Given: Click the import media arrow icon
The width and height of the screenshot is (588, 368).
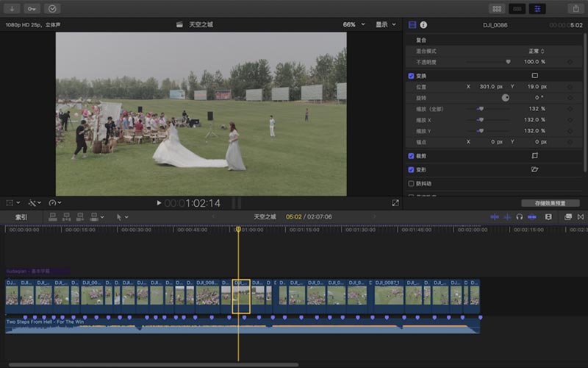Looking at the screenshot, I should (13, 8).
